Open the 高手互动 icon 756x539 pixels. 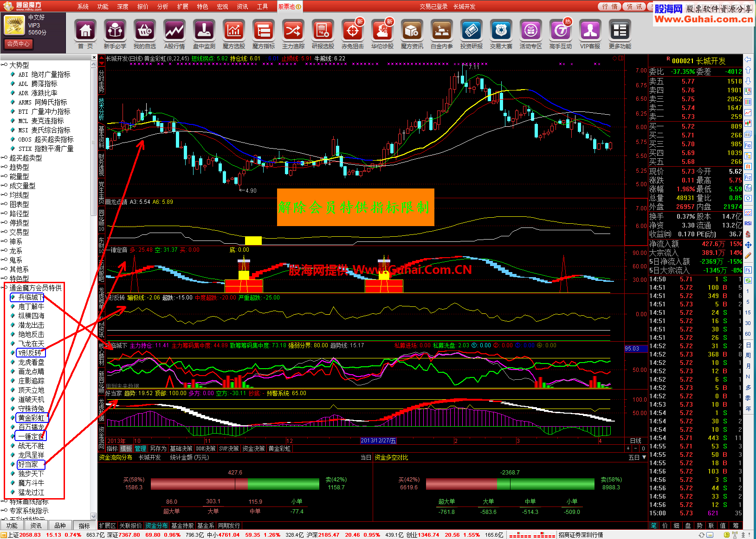tap(561, 34)
